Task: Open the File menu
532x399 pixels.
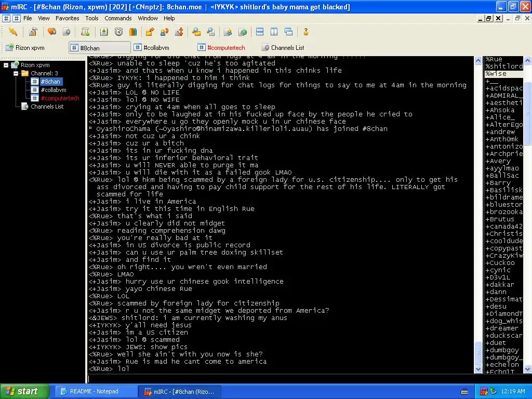Action: pyautogui.click(x=28, y=18)
